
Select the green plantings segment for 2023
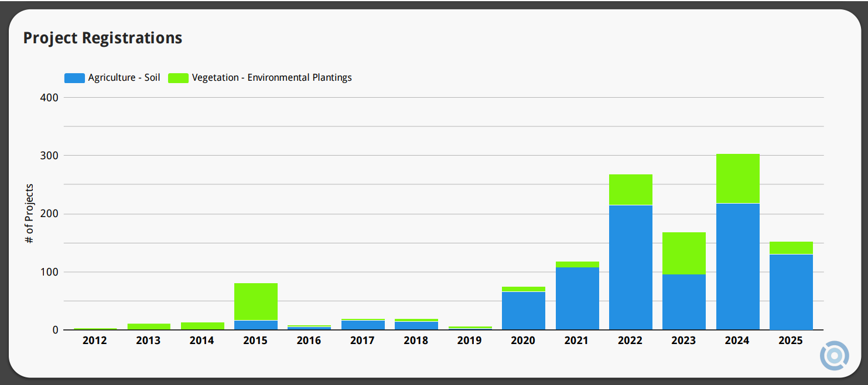click(x=684, y=253)
